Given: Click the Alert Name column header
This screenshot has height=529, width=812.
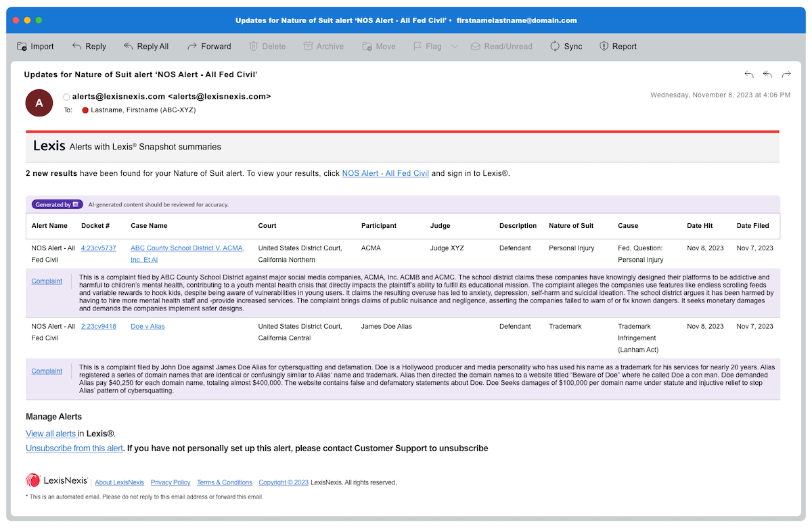Looking at the screenshot, I should click(49, 226).
